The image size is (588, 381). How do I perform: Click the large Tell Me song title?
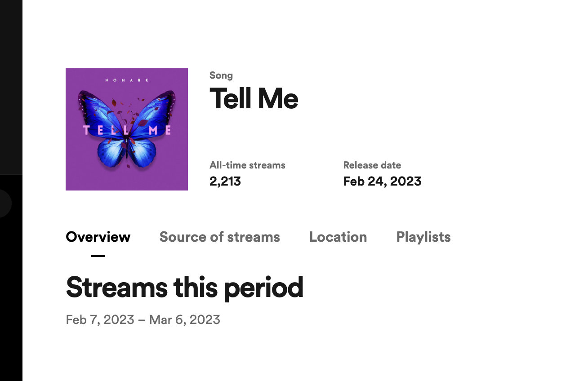(x=254, y=98)
